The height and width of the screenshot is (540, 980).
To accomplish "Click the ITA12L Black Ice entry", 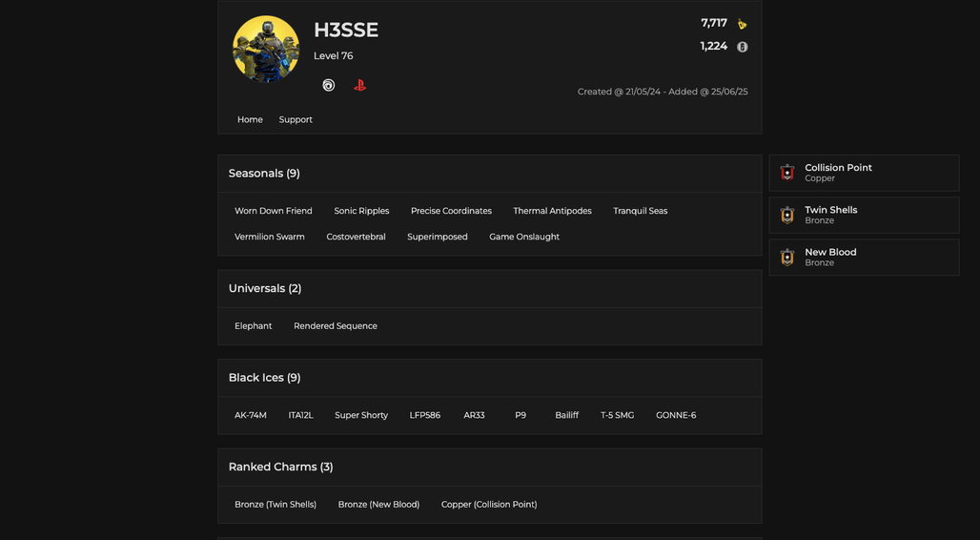I will [x=300, y=415].
